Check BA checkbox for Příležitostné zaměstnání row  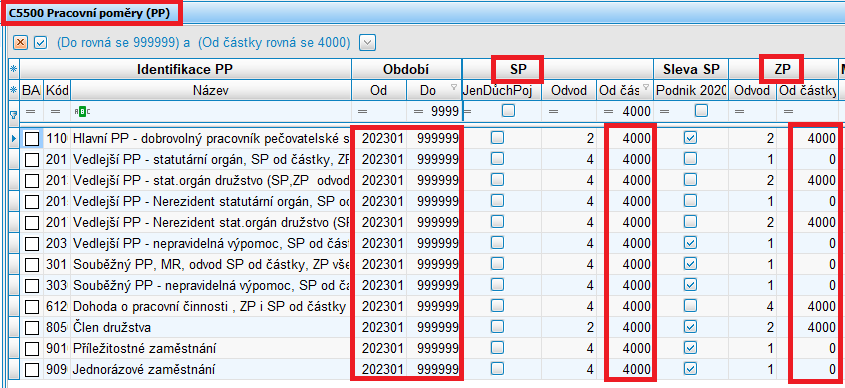[x=32, y=349]
